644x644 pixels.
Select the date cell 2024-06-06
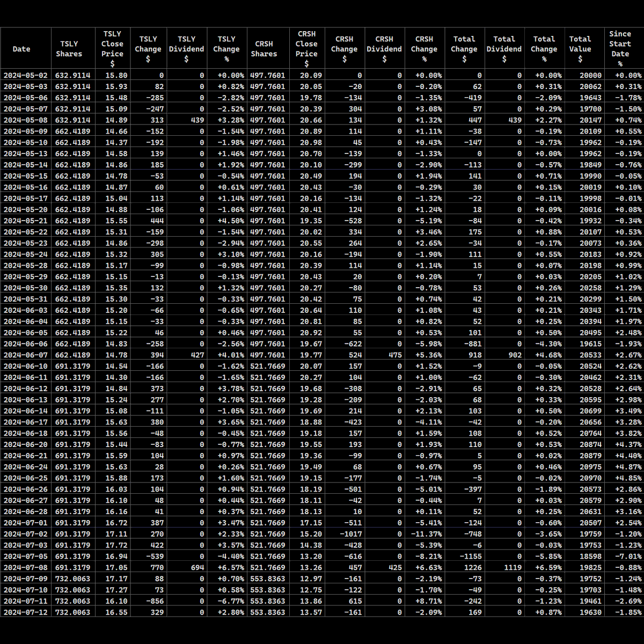(26, 344)
